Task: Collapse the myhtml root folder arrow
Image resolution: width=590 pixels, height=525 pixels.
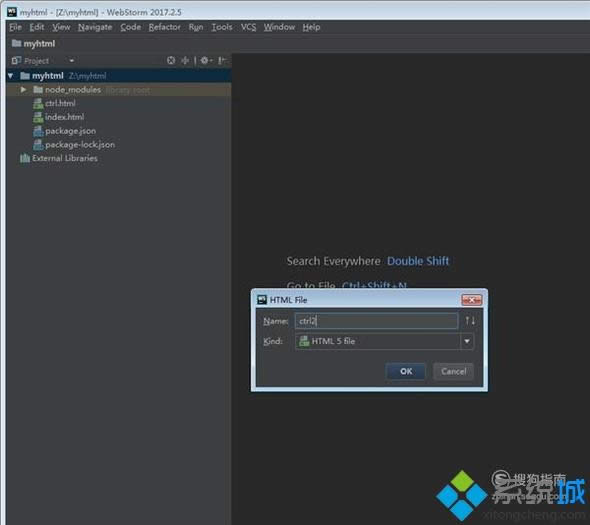Action: pos(11,76)
